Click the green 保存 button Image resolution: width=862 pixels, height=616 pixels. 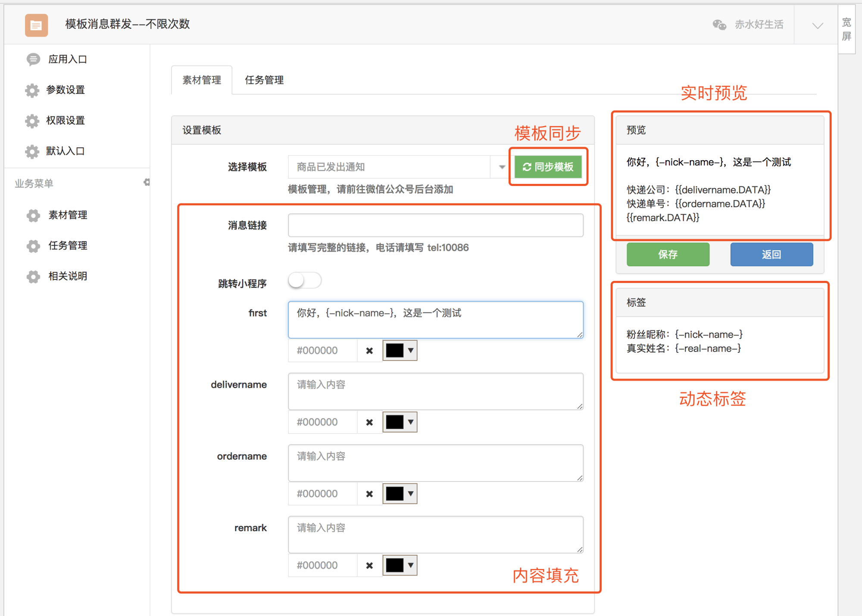[668, 255]
